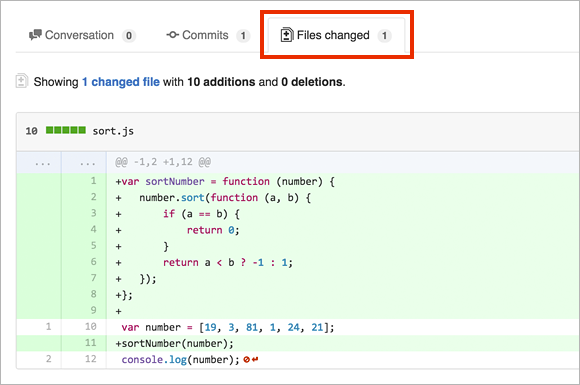Switch to the Commits tab

coord(208,36)
